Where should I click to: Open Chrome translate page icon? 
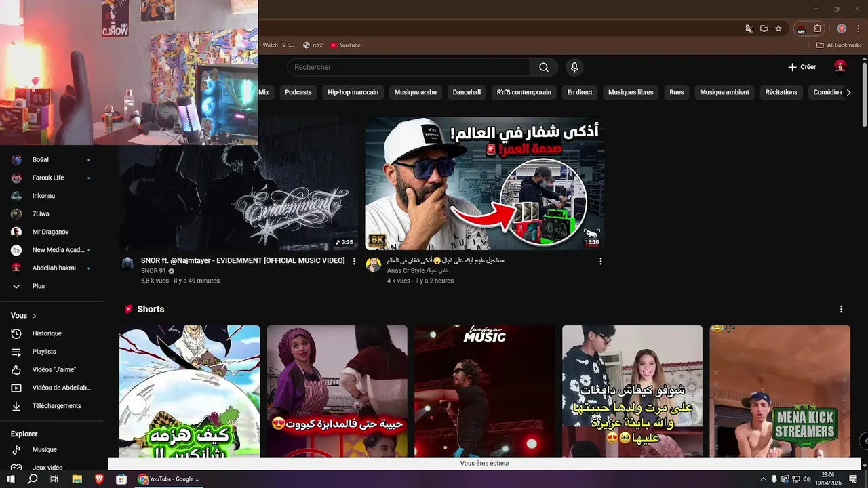coord(749,28)
